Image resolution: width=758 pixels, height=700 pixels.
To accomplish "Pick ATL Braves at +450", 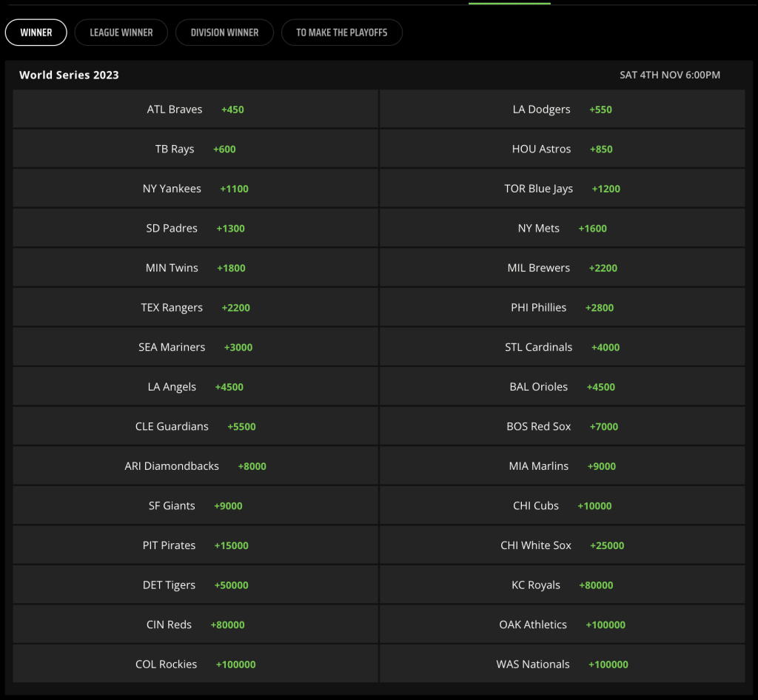I will 195,110.
